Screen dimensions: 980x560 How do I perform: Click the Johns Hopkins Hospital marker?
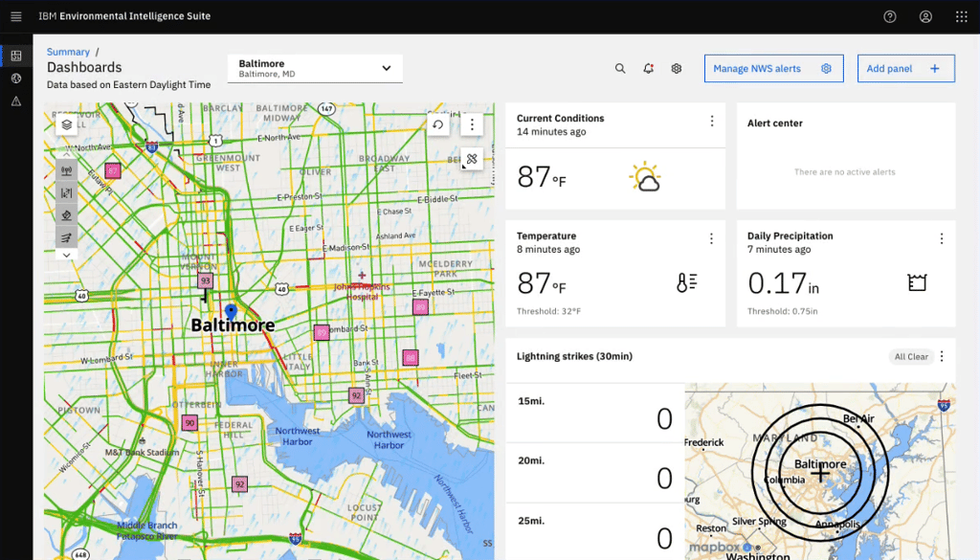(x=362, y=275)
